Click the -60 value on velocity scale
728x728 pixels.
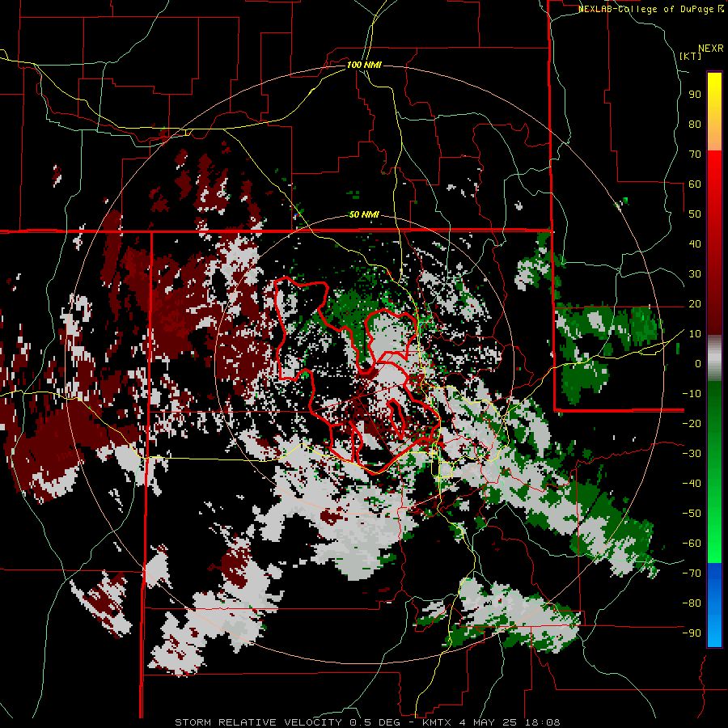692,544
